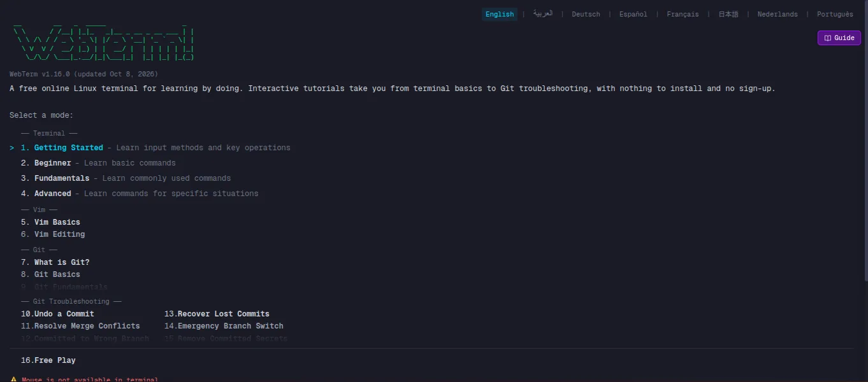
Task: Select English language
Action: tap(500, 14)
